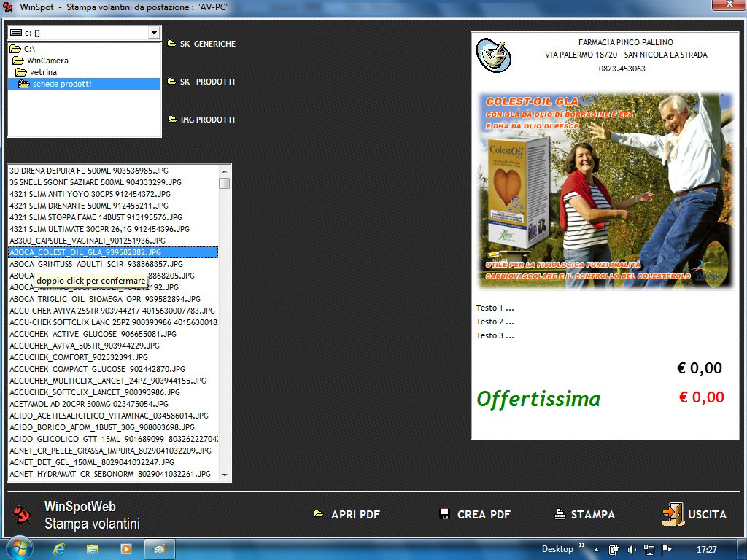This screenshot has height=560, width=747.
Task: Select the WinCamera folder in tree
Action: point(47,61)
